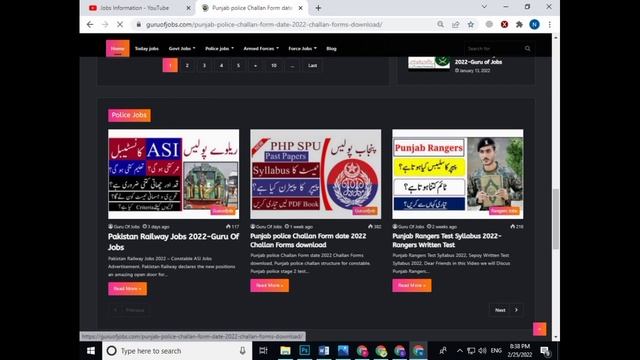Click ENG language indicator in tray
The height and width of the screenshot is (360, 640).
point(496,351)
